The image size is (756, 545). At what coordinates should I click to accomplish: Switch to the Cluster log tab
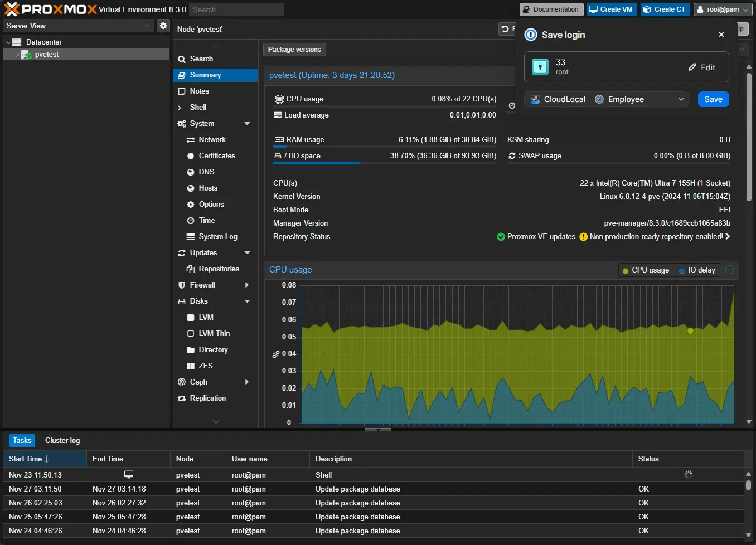click(x=62, y=441)
